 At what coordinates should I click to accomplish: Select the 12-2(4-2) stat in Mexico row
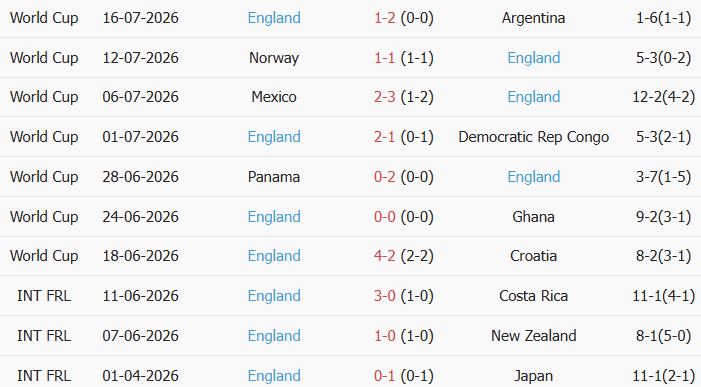click(x=663, y=97)
